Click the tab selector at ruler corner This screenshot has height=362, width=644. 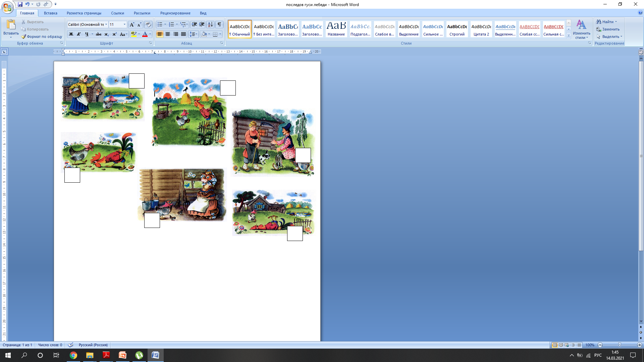pos(4,52)
